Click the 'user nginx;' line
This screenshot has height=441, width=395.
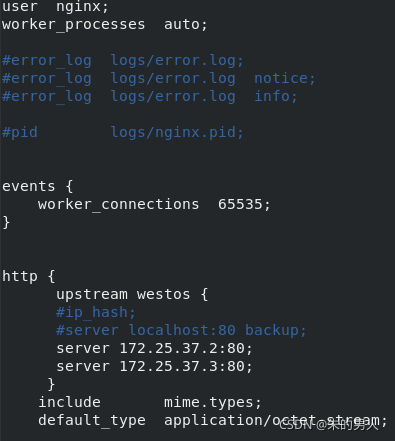click(x=55, y=7)
